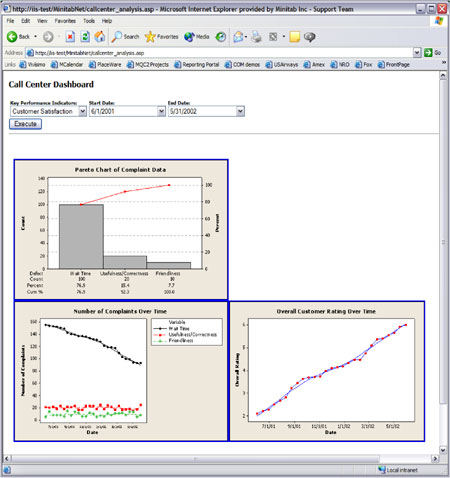Open the COM demos link
This screenshot has height=478, width=450.
pyautogui.click(x=242, y=65)
